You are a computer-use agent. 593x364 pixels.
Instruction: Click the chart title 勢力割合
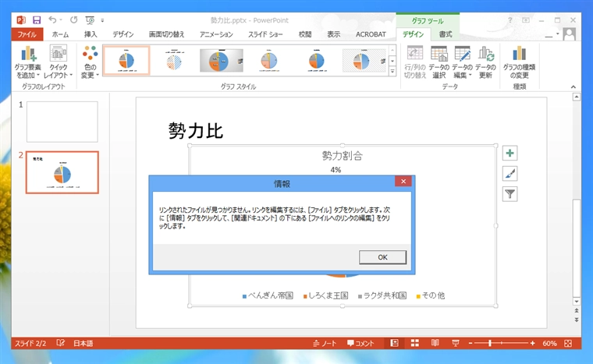(343, 155)
